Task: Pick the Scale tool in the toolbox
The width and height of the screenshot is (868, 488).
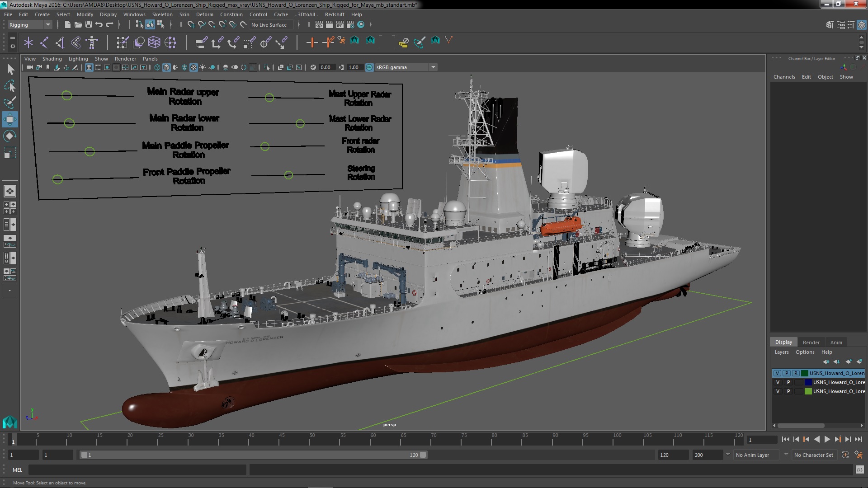Action: pos(9,153)
